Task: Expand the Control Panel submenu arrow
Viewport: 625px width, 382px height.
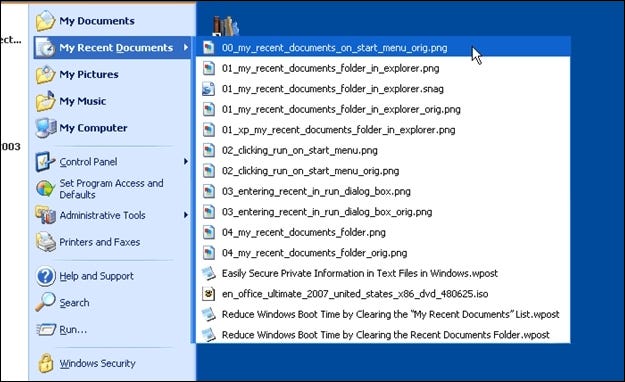Action: pyautogui.click(x=186, y=161)
